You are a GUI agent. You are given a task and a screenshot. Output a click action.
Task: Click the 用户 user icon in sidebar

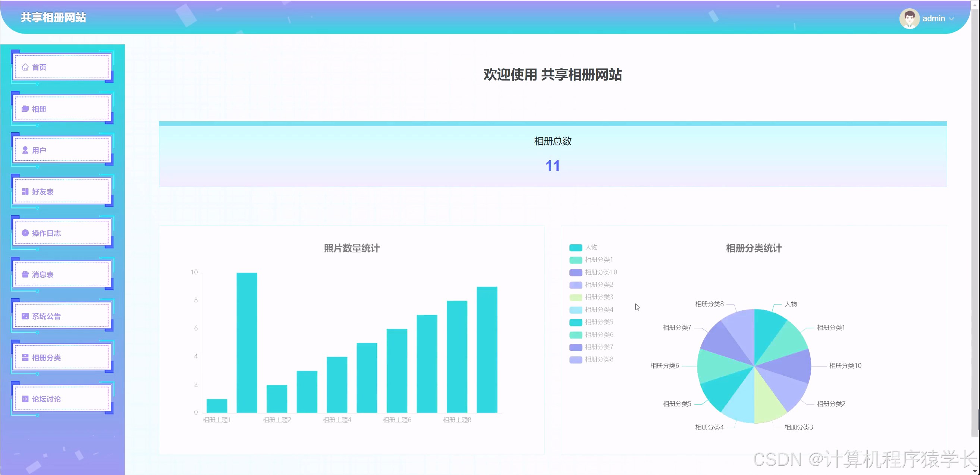25,150
